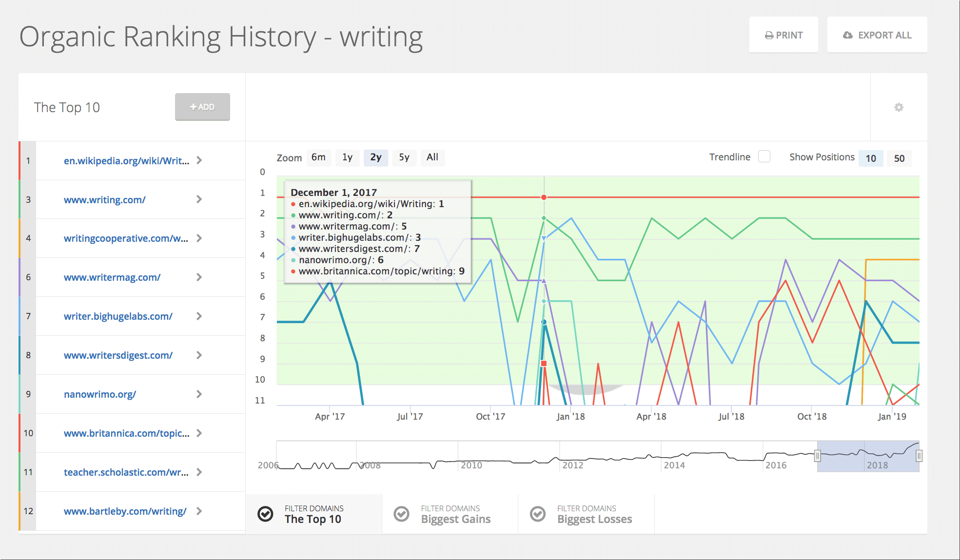Screen dimensions: 960x560
Task: Click the highlighted navigator range selection
Action: 868,456
